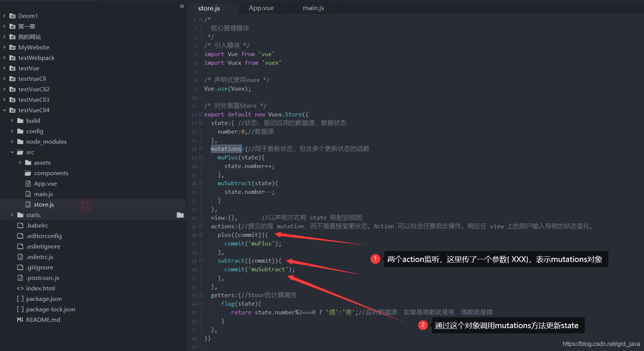Click the folder icon right of static row
644x351 pixels.
180,215
